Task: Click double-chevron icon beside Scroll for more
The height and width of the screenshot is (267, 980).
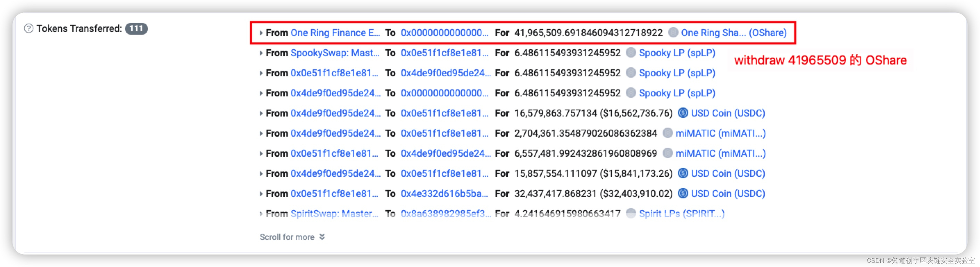Action: click(322, 237)
